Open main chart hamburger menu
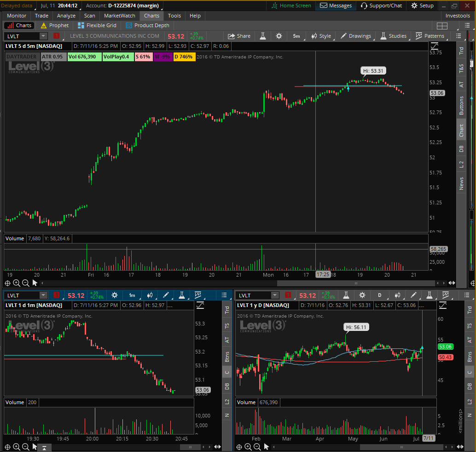The width and height of the screenshot is (476, 452). tap(459, 36)
